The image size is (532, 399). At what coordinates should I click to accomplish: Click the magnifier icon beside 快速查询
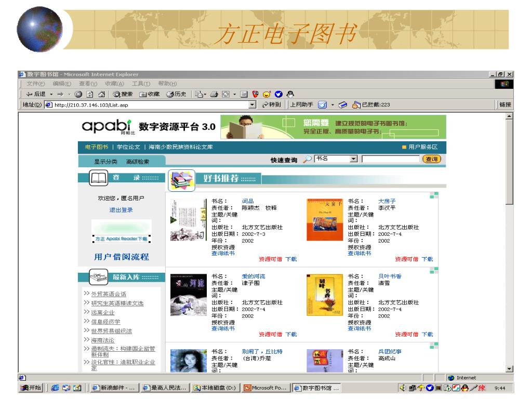click(x=307, y=159)
